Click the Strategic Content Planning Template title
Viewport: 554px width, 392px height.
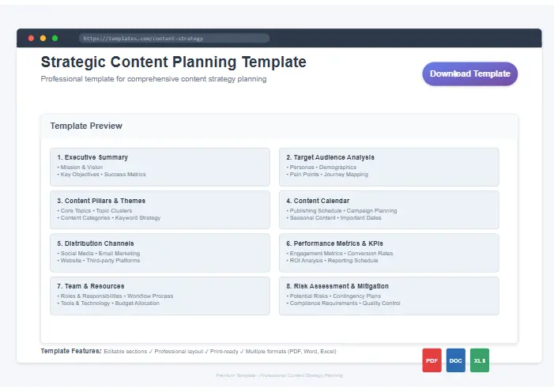pos(174,62)
